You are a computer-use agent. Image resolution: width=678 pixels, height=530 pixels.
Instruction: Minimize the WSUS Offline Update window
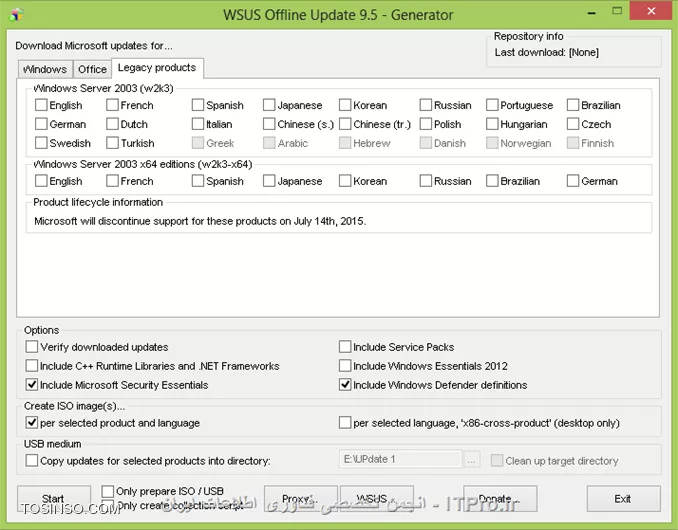click(592, 13)
